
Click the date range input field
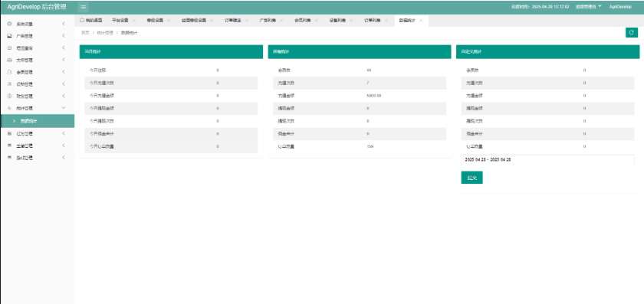[547, 159]
